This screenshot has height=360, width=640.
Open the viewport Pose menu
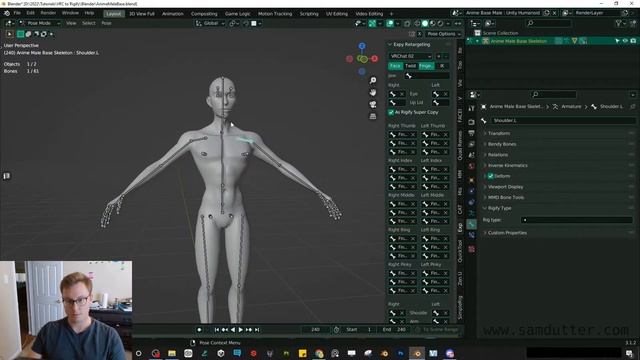tap(106, 23)
